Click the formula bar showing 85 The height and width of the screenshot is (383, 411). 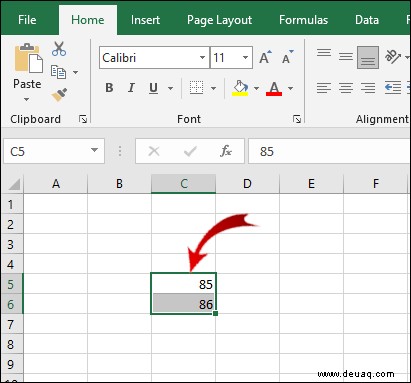click(329, 151)
